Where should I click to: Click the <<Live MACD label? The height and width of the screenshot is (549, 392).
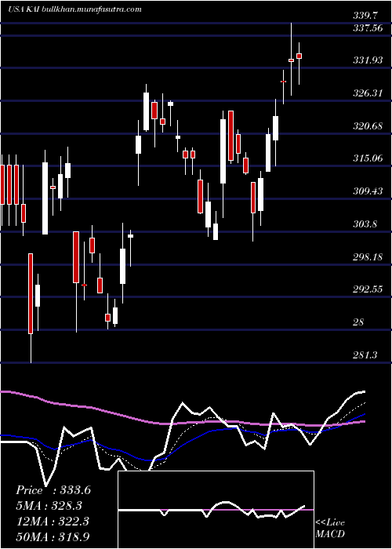330,528
